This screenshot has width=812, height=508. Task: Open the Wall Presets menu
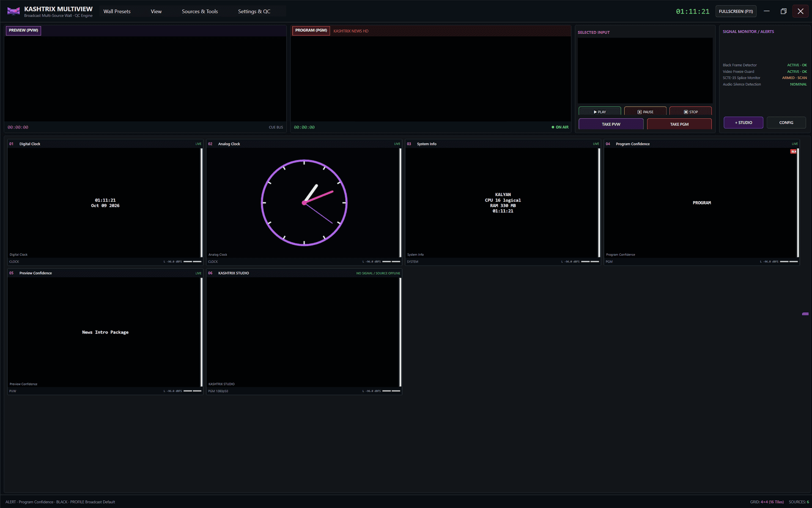(x=117, y=11)
